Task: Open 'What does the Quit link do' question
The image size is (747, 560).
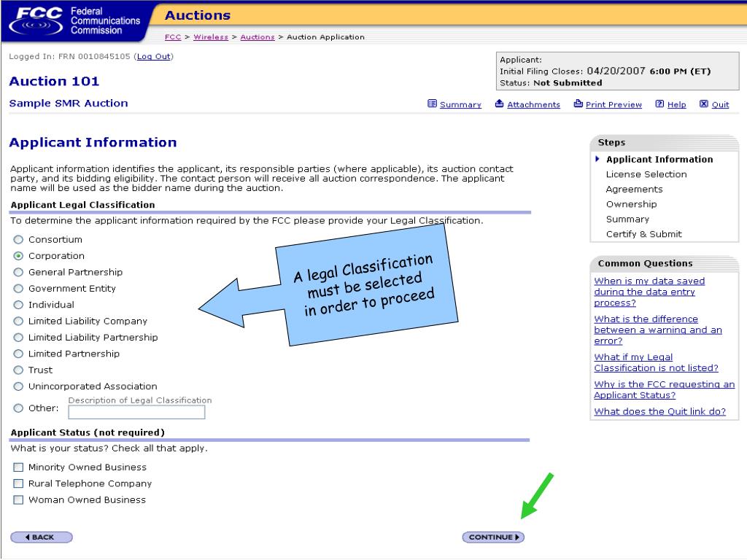Action: (x=659, y=411)
